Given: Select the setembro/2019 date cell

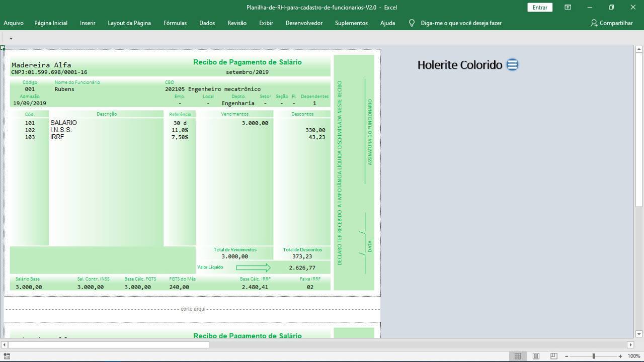Looking at the screenshot, I should point(247,72).
